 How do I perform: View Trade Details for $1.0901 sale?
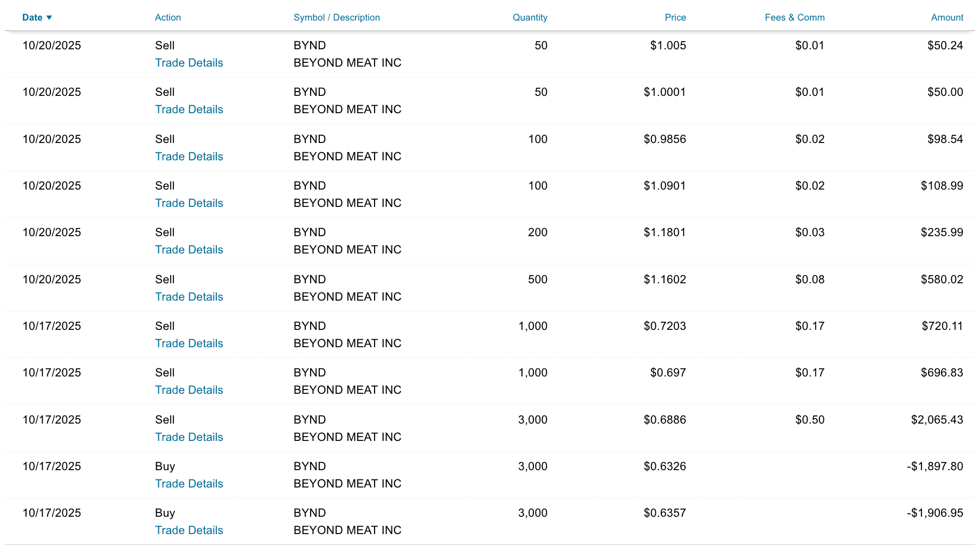click(x=189, y=203)
